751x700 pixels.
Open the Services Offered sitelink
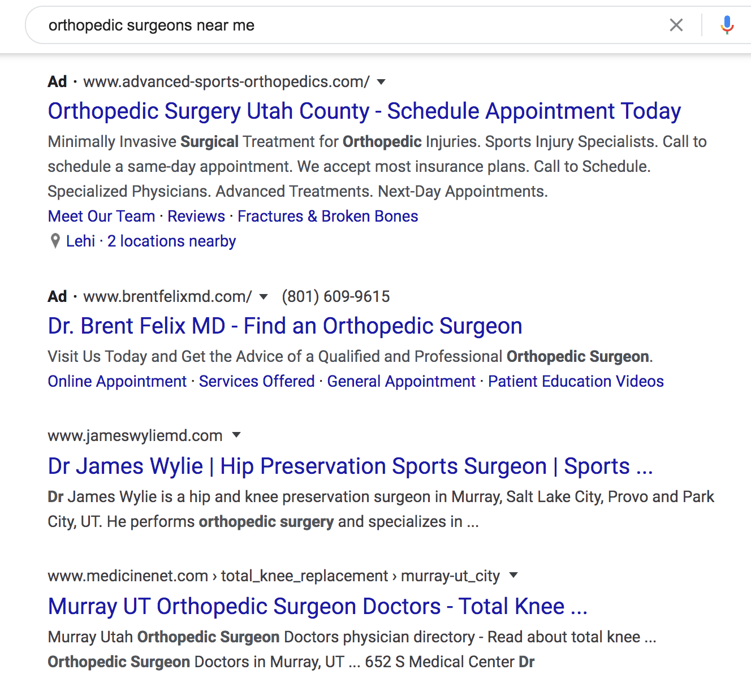[x=257, y=382]
